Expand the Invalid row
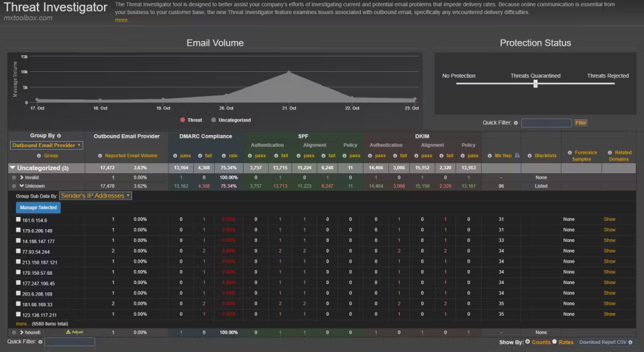The height and width of the screenshot is (352, 644). [x=21, y=177]
